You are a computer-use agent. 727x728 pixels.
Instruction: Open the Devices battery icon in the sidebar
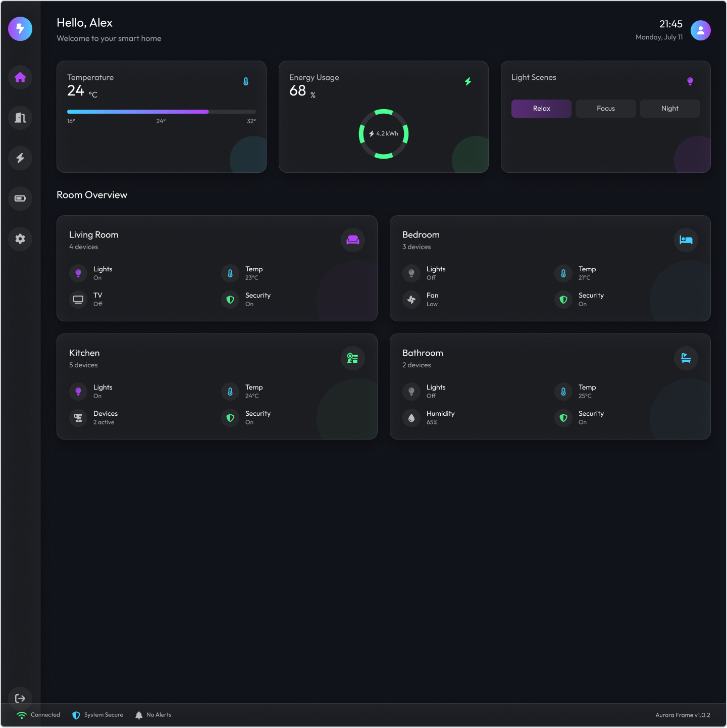20,199
